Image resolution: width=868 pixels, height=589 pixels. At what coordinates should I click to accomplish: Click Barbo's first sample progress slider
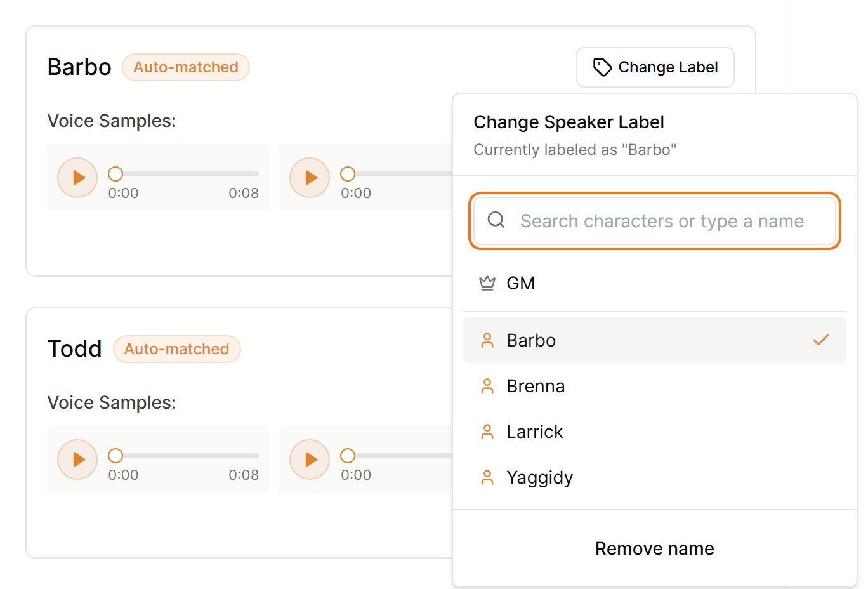[184, 174]
